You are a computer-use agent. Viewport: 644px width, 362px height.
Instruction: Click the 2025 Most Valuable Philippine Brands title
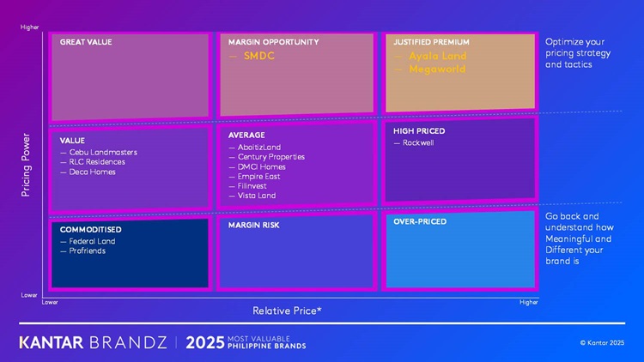pos(246,342)
